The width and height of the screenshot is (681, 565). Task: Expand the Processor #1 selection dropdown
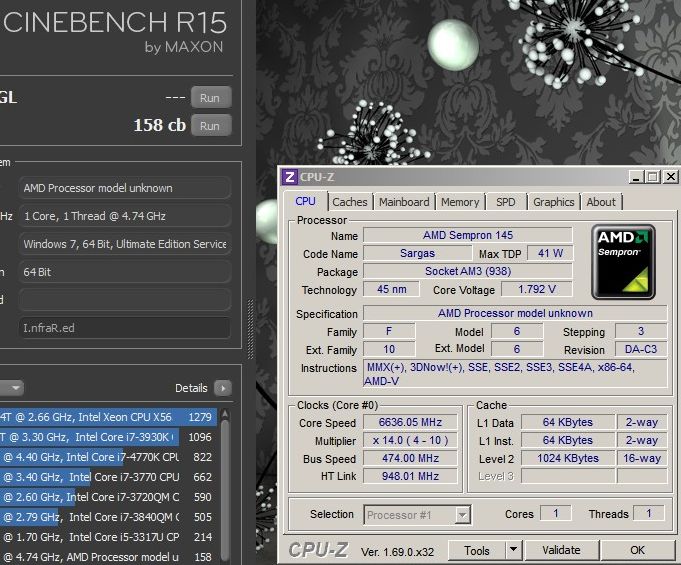462,515
